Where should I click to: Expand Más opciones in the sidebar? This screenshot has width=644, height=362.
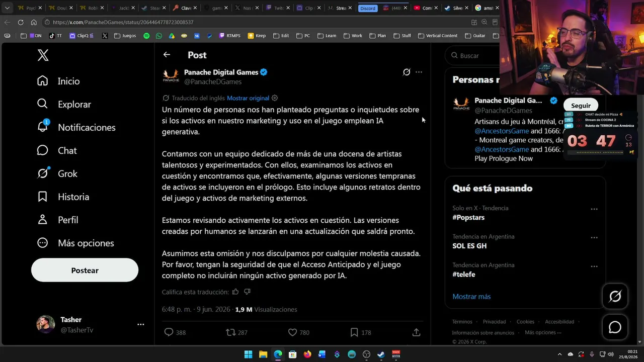(75, 243)
